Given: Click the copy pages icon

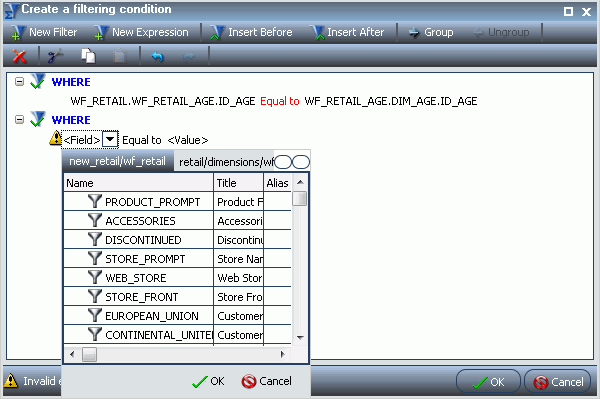Looking at the screenshot, I should (x=88, y=56).
